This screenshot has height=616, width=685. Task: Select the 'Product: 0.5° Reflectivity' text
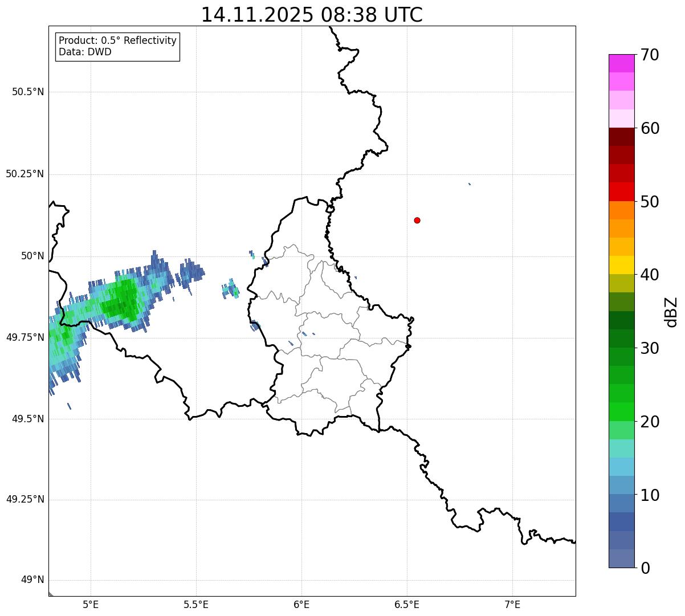click(x=117, y=40)
